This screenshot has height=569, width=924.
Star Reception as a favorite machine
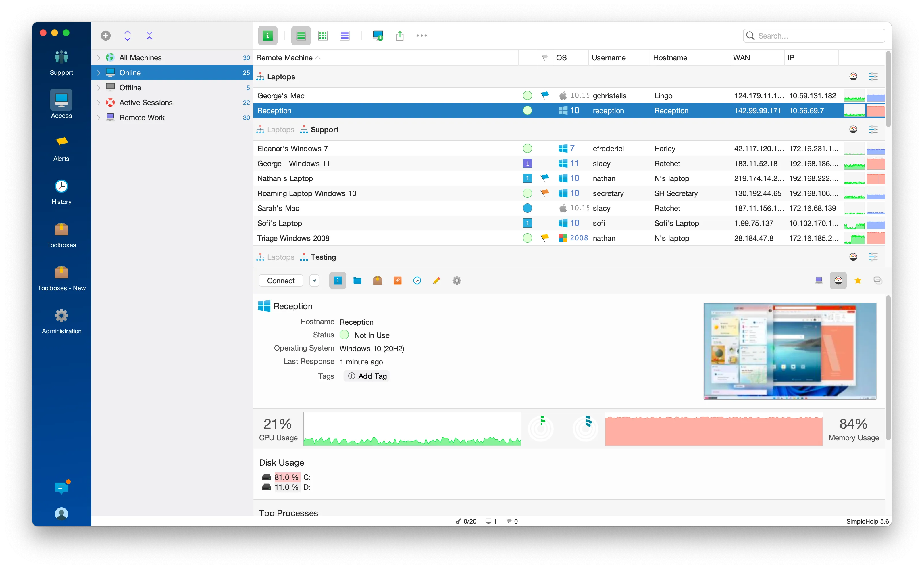click(x=858, y=280)
